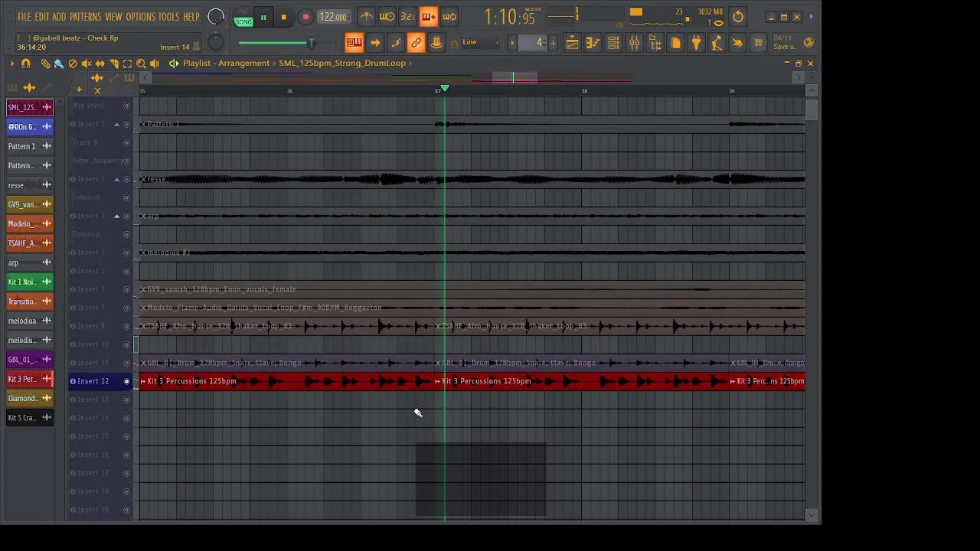Viewport: 980px width, 551px height.
Task: Toggle playlist snap magnet icon
Action: tap(25, 64)
